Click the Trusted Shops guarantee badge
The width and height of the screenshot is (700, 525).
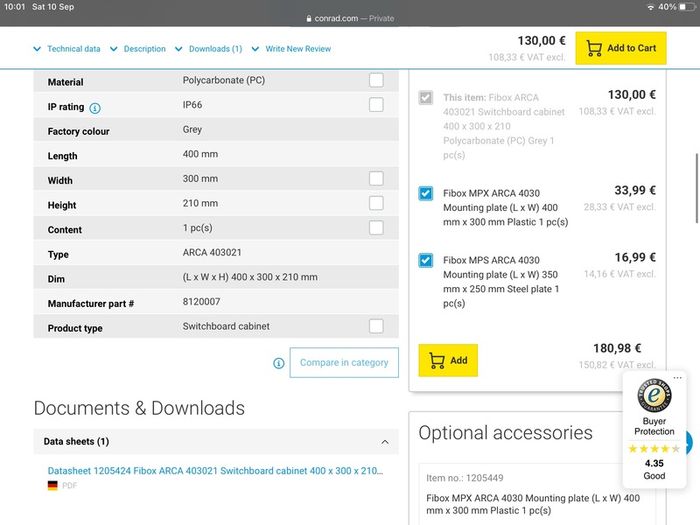654,395
